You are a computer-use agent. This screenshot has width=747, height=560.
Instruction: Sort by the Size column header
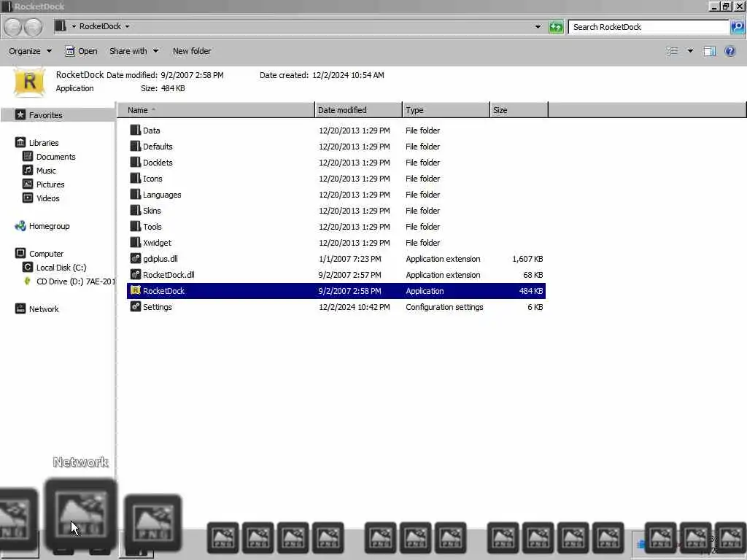click(519, 110)
